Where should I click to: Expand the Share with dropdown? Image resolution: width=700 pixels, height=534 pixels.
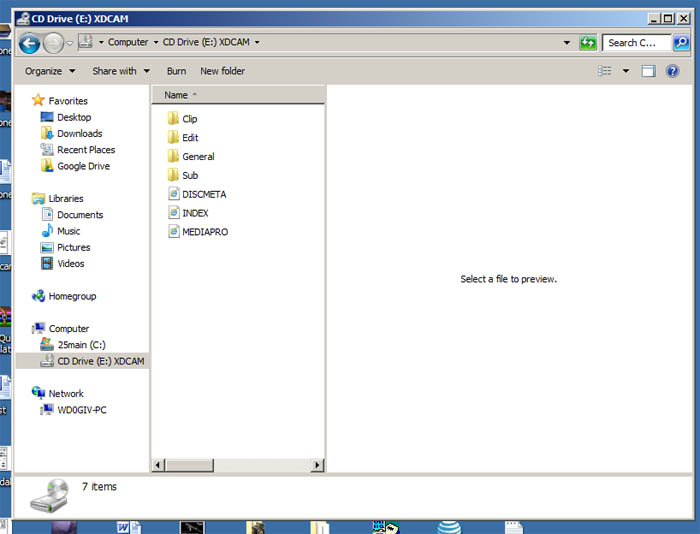click(x=121, y=71)
